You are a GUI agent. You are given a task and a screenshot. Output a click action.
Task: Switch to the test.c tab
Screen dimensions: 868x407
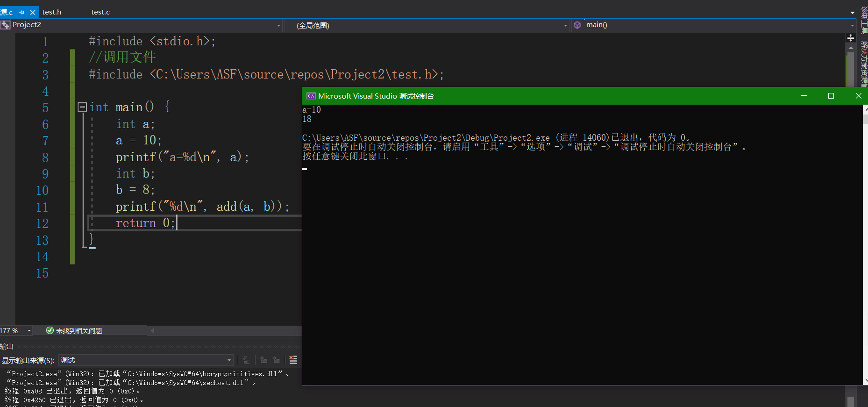point(100,12)
